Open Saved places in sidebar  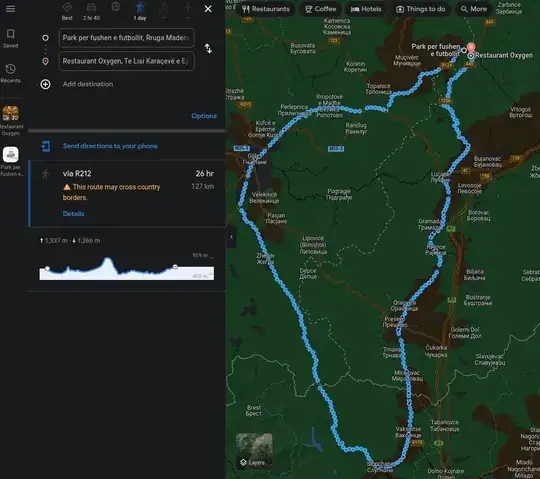pyautogui.click(x=11, y=38)
